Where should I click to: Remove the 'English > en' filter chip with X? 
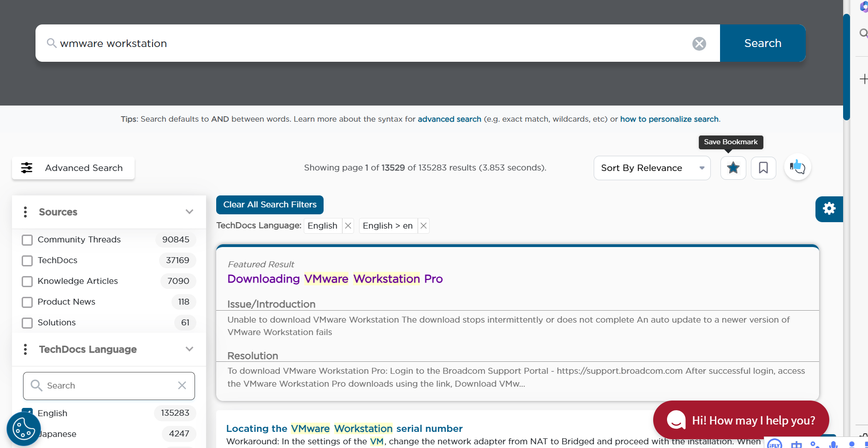[423, 226]
